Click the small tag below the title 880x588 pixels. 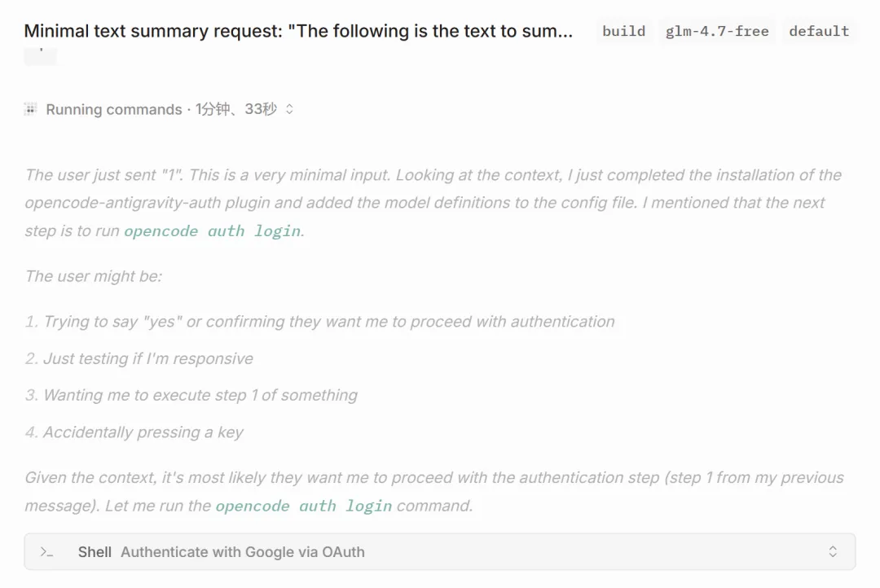pos(40,55)
